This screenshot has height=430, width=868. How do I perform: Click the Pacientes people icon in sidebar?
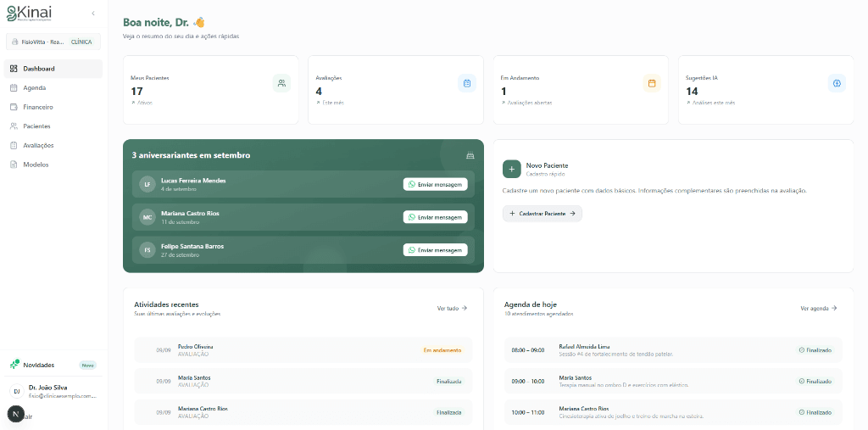coord(14,126)
